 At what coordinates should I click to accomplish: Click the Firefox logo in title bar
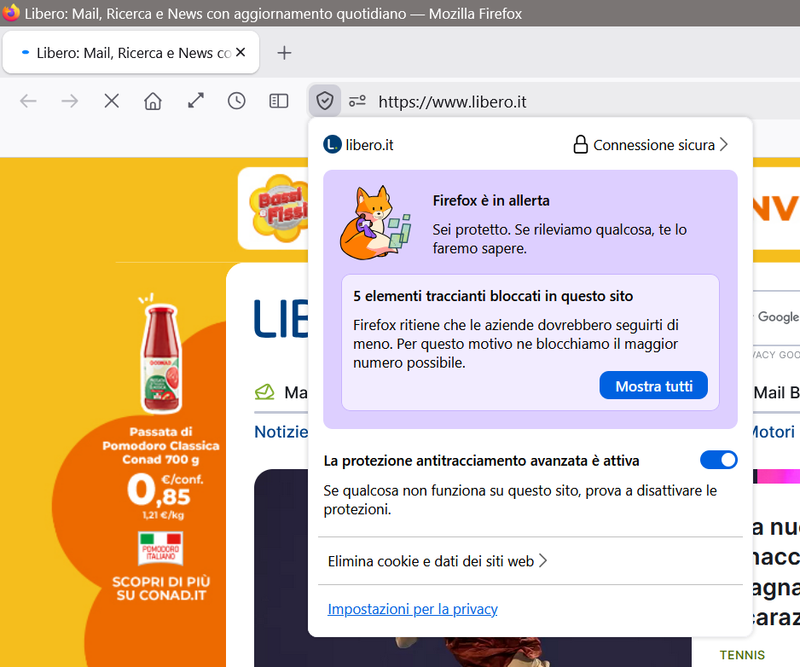(x=11, y=13)
